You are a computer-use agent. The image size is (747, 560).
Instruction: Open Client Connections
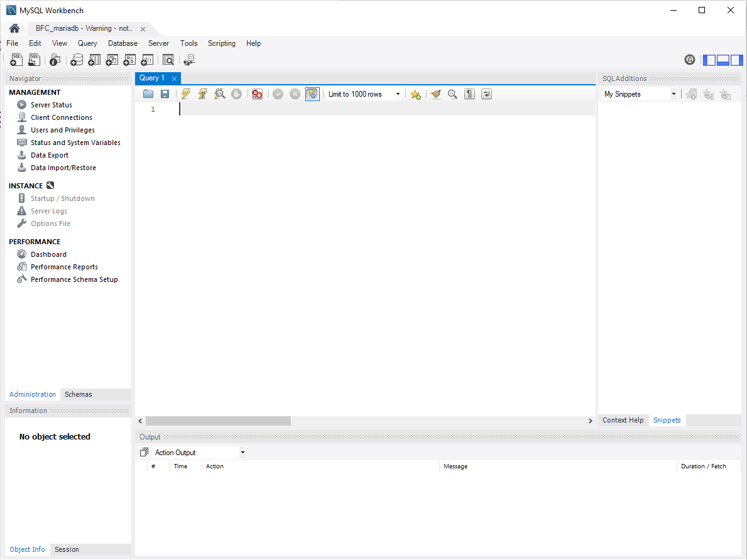click(x=62, y=117)
